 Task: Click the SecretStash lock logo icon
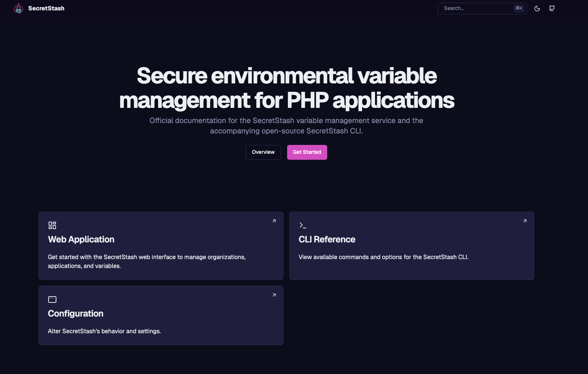tap(19, 9)
